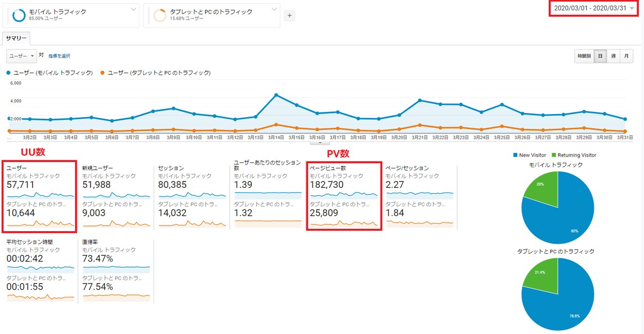Collapse the chart using the handle below the graph
Viewport: 644px width, 334px height.
click(320, 142)
